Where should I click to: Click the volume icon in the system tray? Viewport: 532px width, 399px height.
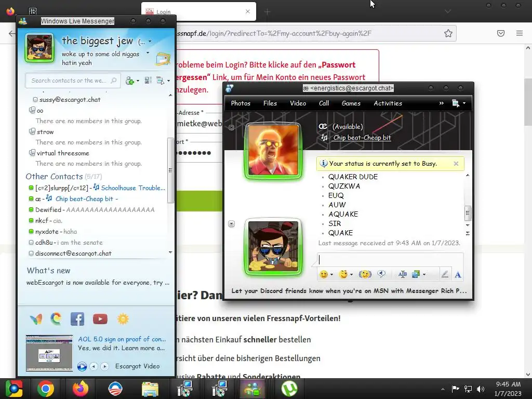481,389
